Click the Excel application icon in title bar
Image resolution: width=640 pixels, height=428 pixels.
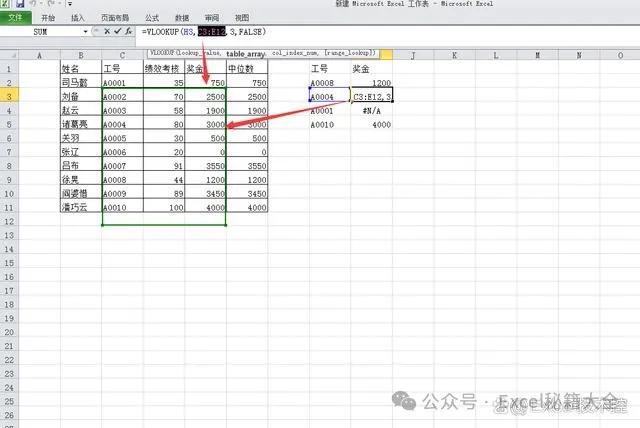click(5, 3)
